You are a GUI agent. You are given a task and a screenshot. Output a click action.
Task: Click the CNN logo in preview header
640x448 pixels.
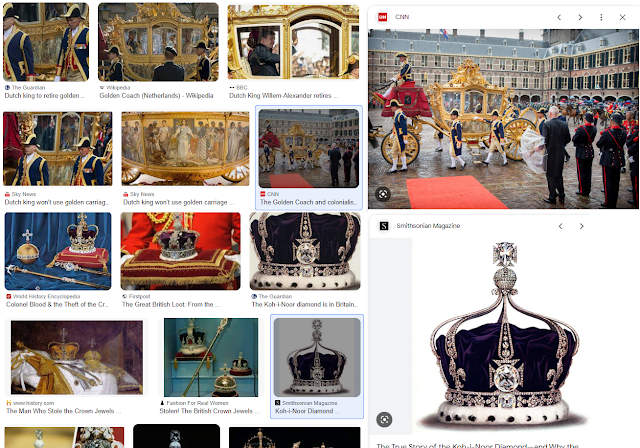click(382, 17)
